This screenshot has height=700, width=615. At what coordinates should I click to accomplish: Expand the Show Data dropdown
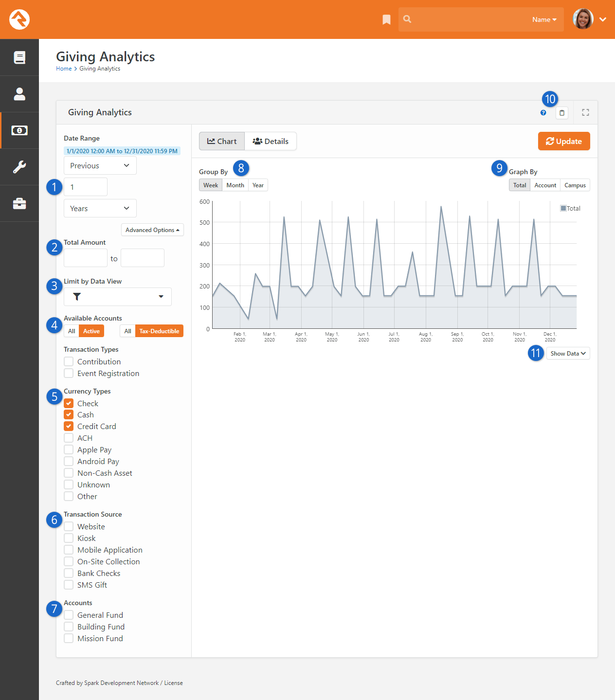pos(568,354)
